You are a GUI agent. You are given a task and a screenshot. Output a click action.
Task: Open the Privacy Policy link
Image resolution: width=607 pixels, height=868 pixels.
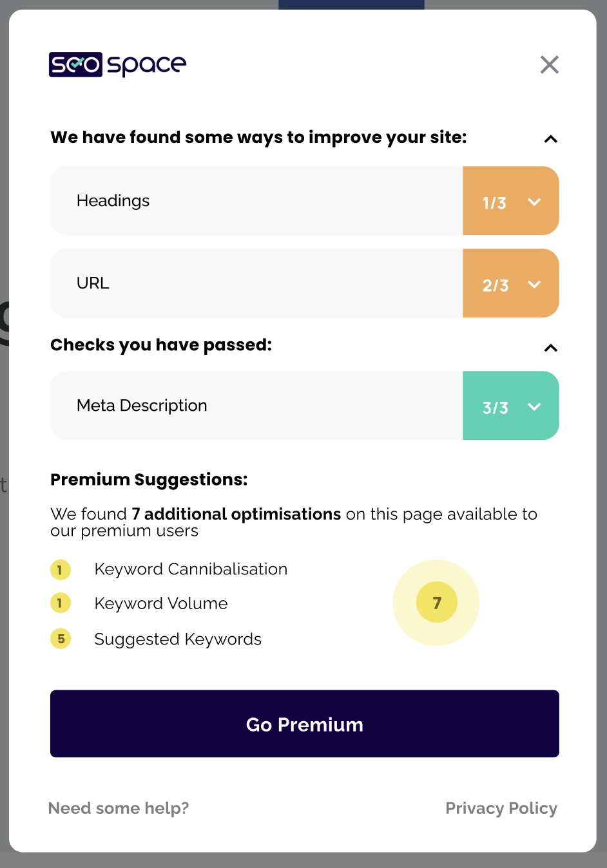click(501, 808)
